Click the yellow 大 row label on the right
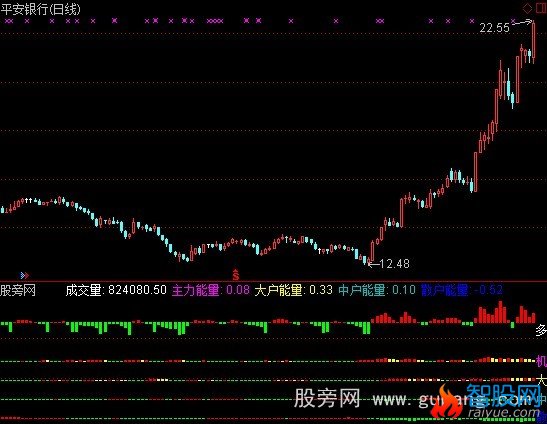This screenshot has width=547, height=424. pos(542,380)
